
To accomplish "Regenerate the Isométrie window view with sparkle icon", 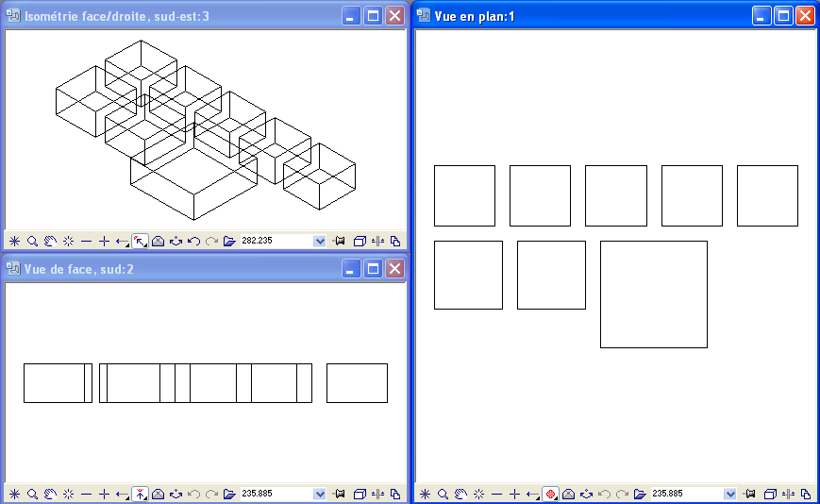I will coord(69,241).
